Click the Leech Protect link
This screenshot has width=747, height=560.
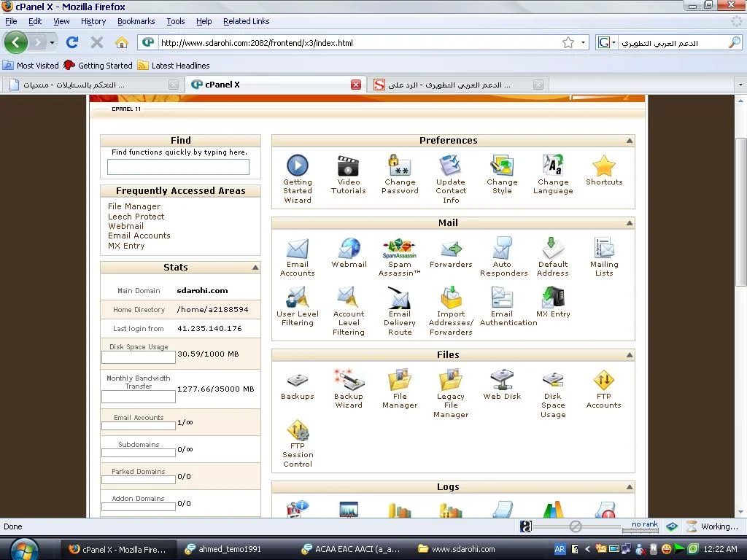[x=136, y=216]
